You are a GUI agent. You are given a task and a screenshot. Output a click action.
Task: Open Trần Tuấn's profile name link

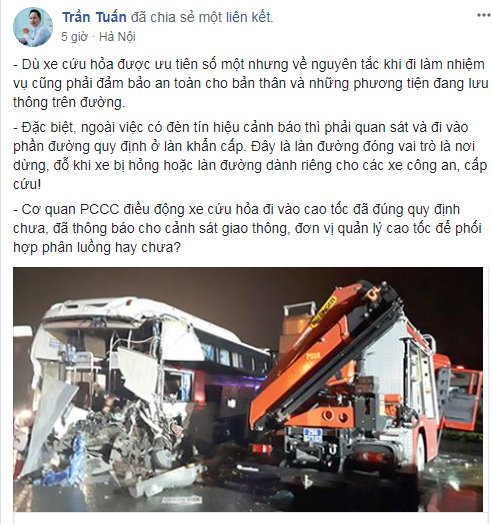(94, 17)
